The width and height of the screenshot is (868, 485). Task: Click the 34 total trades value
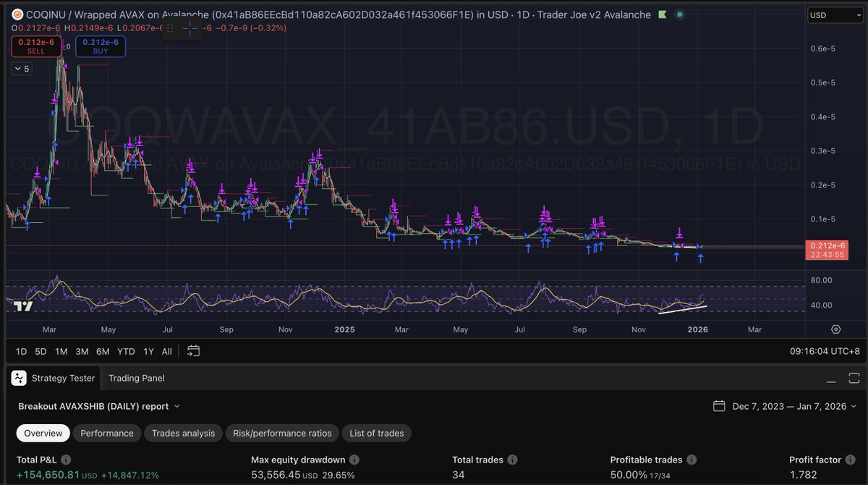459,475
